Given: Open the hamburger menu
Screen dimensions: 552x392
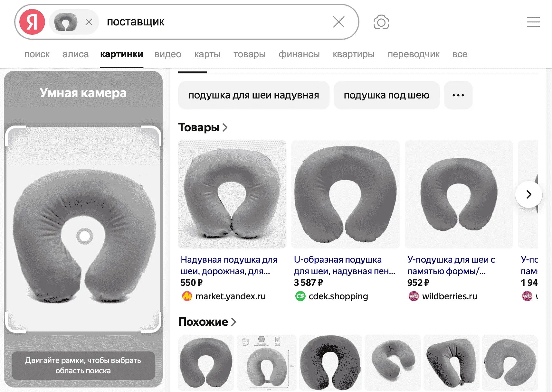Looking at the screenshot, I should click(533, 22).
